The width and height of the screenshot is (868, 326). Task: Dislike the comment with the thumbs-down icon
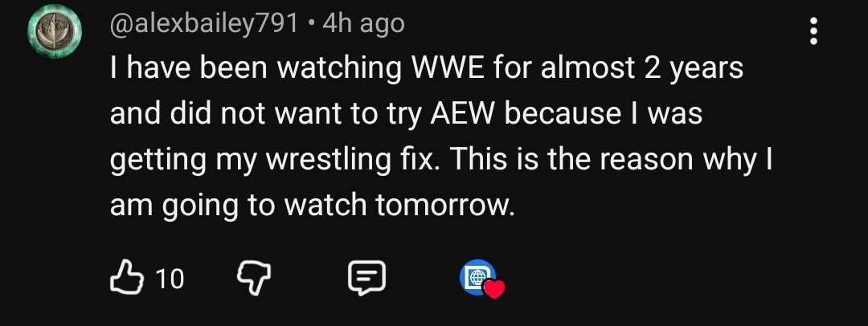click(254, 277)
